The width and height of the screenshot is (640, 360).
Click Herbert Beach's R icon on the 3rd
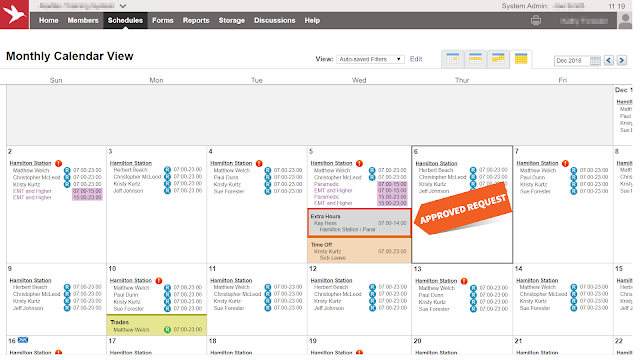(x=167, y=170)
